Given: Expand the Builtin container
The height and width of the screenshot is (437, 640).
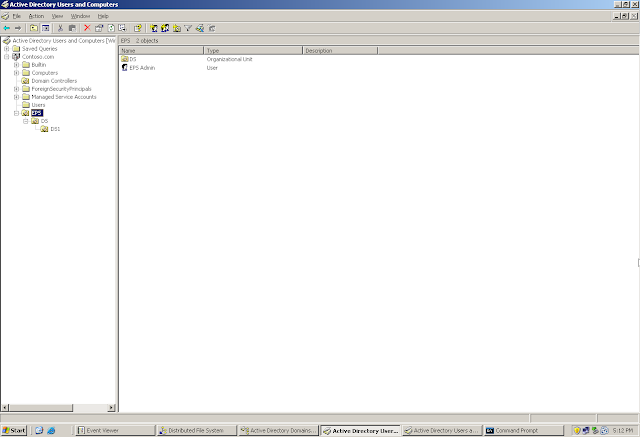Looking at the screenshot, I should 16,65.
